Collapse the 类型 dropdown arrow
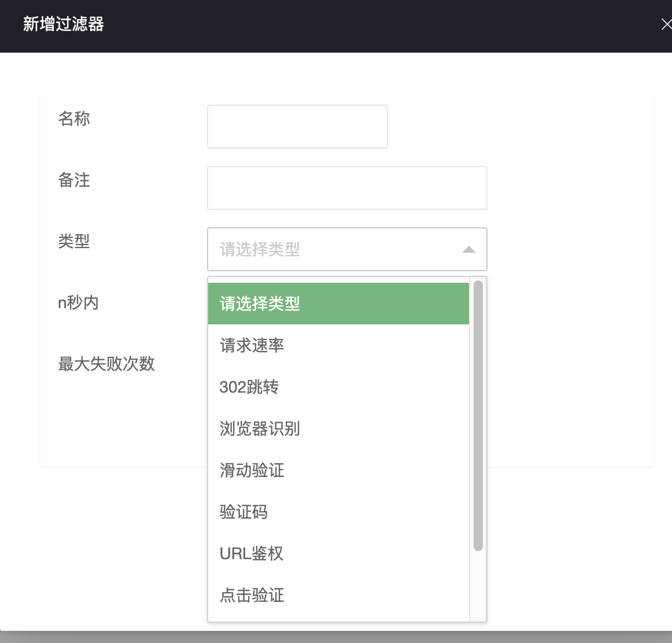 coord(468,249)
